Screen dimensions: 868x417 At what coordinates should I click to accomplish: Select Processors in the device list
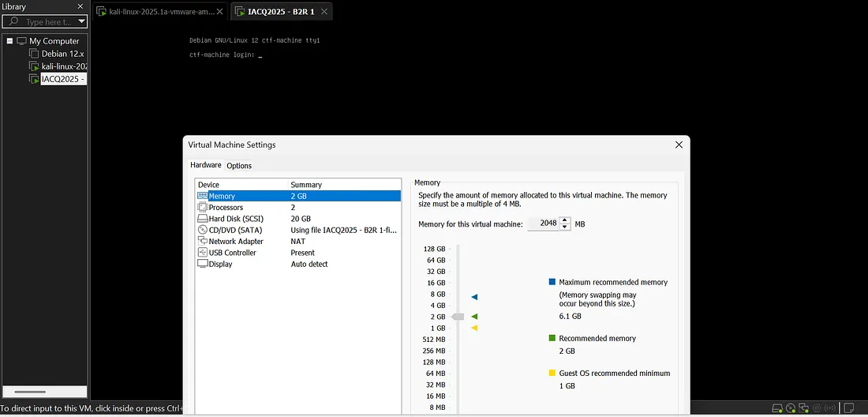pyautogui.click(x=226, y=208)
